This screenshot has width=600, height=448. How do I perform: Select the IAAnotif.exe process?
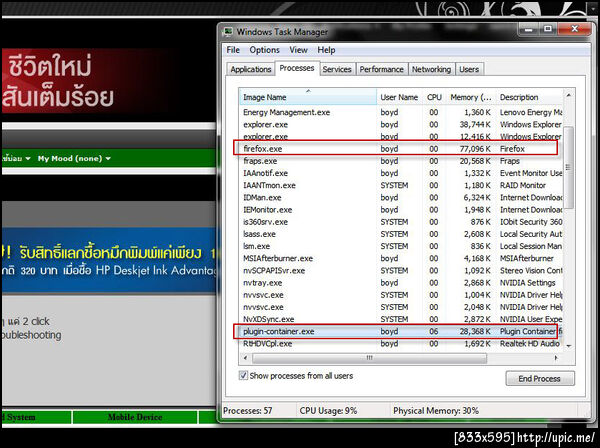click(401, 173)
